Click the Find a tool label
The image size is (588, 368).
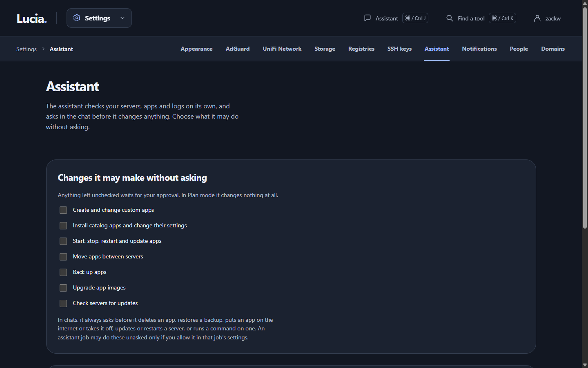471,18
